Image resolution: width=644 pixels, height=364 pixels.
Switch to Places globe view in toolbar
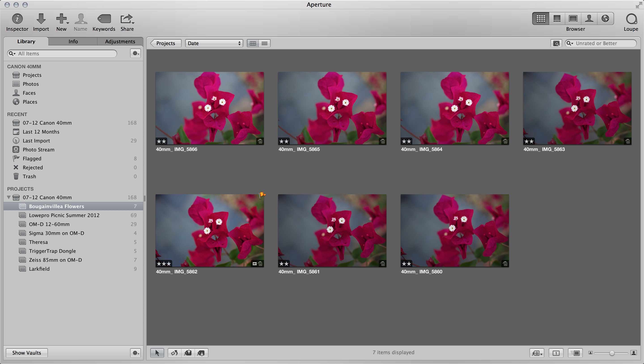pyautogui.click(x=605, y=19)
